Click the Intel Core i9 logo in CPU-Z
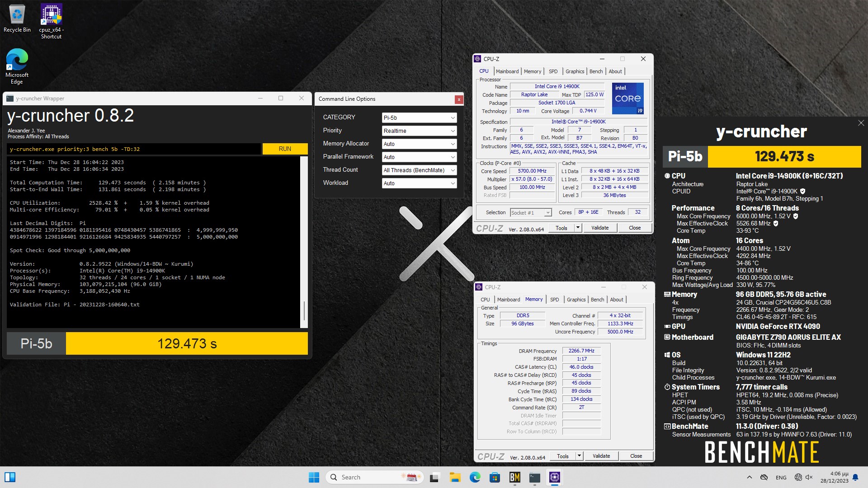This screenshot has height=488, width=868. point(628,98)
